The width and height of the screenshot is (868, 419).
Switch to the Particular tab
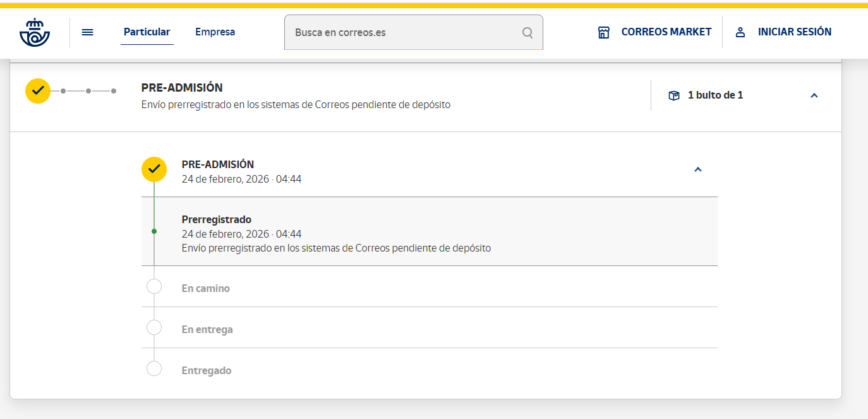[147, 32]
